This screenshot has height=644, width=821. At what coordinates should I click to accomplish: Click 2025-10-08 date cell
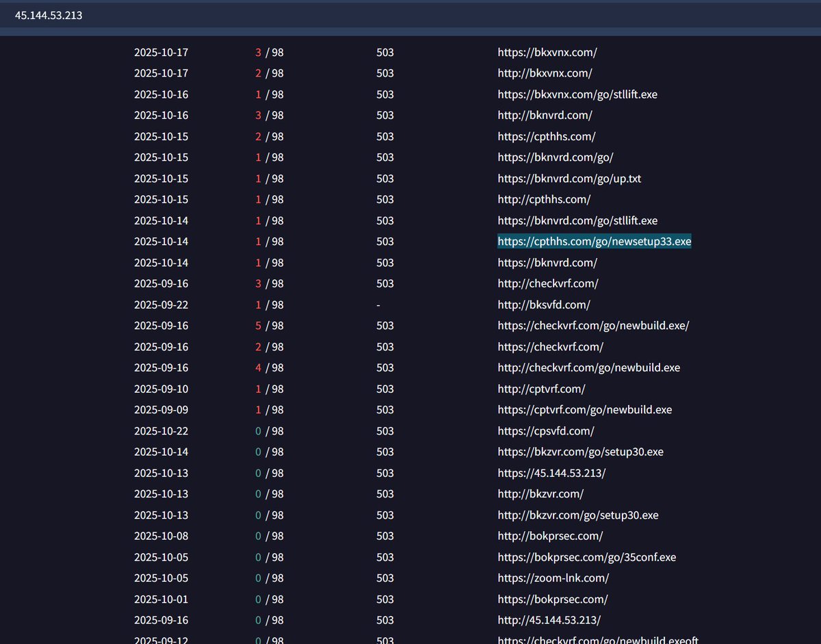161,536
